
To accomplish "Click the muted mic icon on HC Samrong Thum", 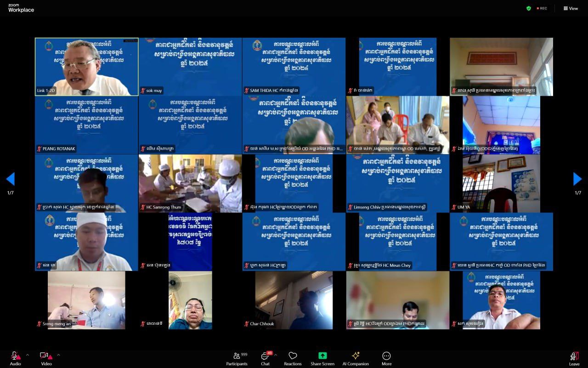I will tap(143, 207).
